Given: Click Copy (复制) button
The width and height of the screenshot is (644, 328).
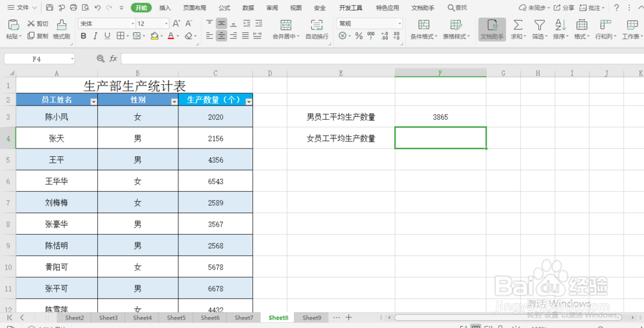Looking at the screenshot, I should tap(38, 36).
